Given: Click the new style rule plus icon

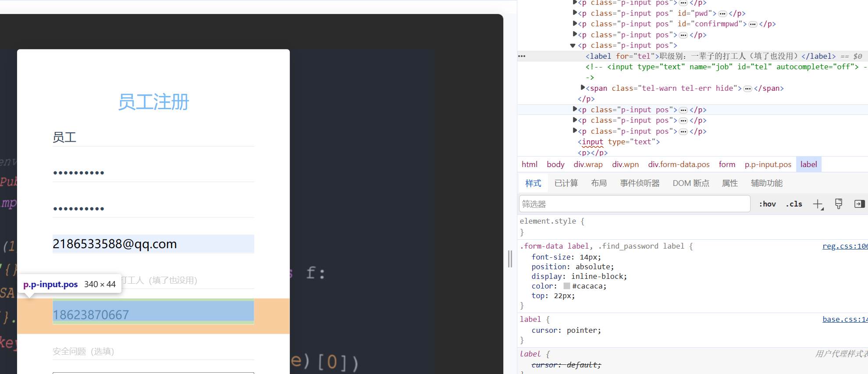Looking at the screenshot, I should click(818, 204).
